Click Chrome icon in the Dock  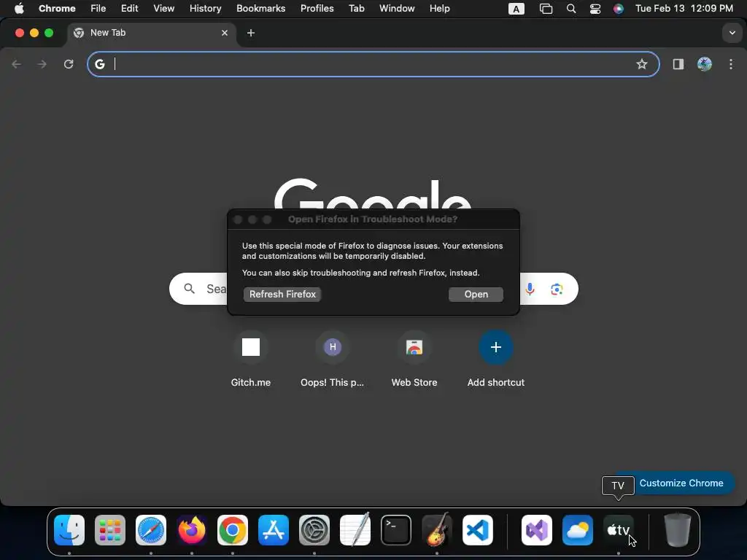[x=233, y=530]
